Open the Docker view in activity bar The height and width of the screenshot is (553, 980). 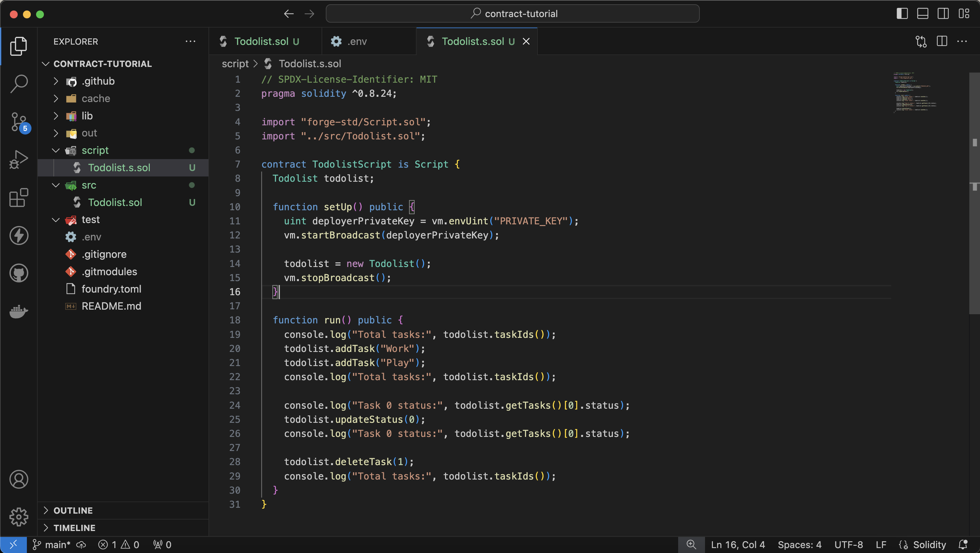18,311
